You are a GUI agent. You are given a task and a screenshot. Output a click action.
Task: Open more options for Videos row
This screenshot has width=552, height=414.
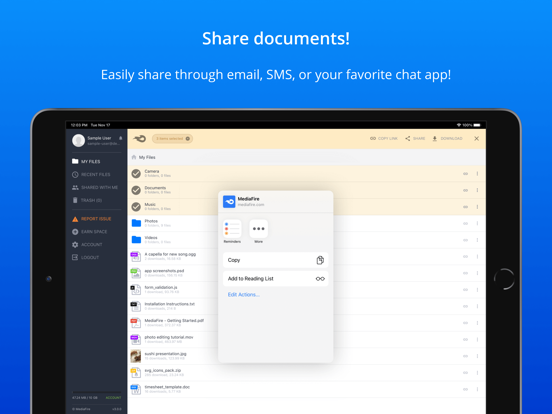point(477,240)
